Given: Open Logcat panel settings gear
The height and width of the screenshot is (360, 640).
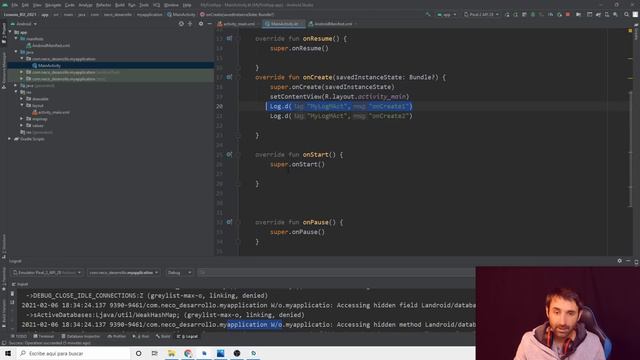Looking at the screenshot, I should 620,260.
